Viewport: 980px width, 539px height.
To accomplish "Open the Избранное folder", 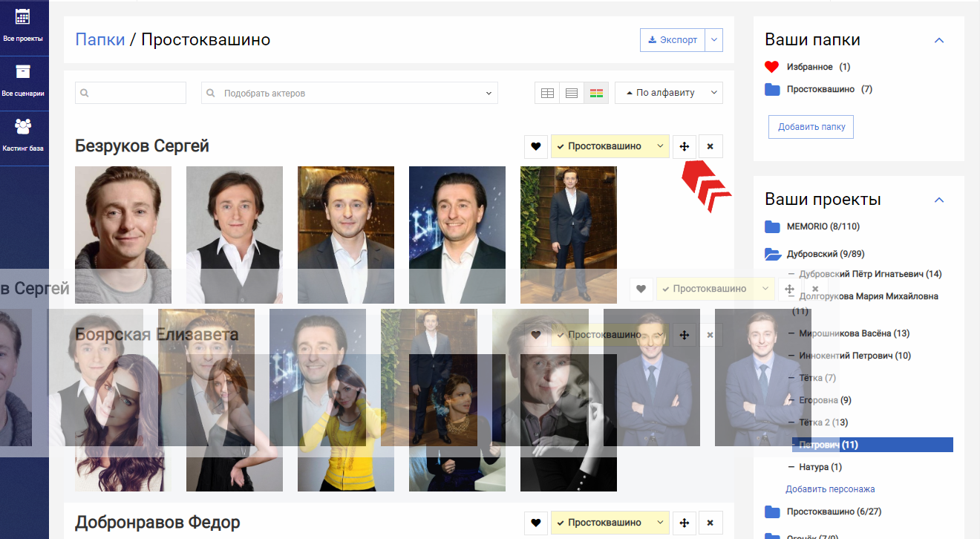I will (x=810, y=67).
